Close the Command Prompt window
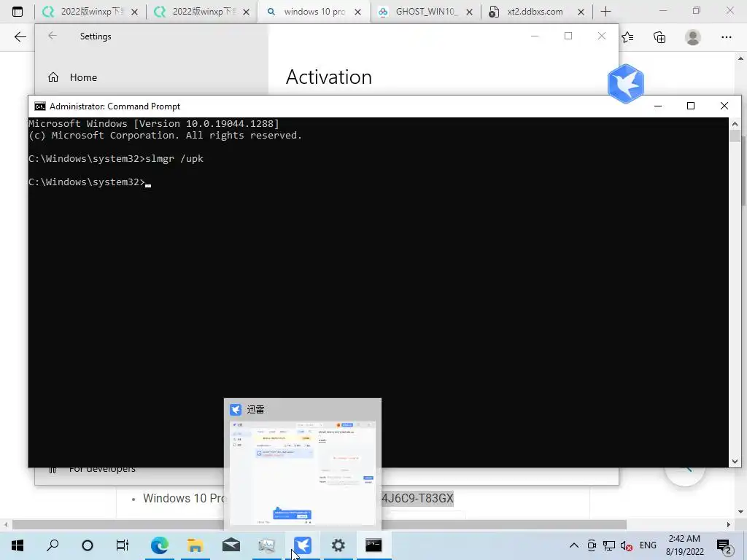Image resolution: width=747 pixels, height=560 pixels. (x=724, y=106)
